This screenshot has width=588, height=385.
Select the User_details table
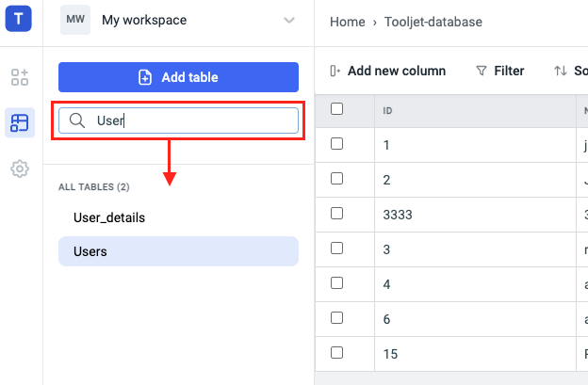(x=109, y=217)
